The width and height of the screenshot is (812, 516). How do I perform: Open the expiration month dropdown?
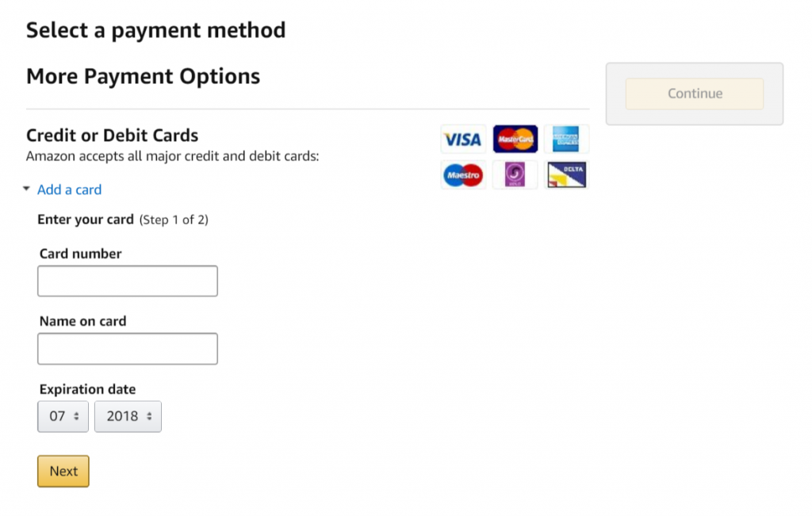(x=64, y=416)
